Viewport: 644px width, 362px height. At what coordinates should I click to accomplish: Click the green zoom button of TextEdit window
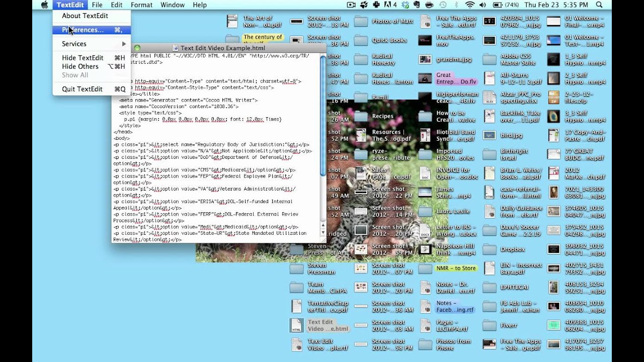[137, 48]
